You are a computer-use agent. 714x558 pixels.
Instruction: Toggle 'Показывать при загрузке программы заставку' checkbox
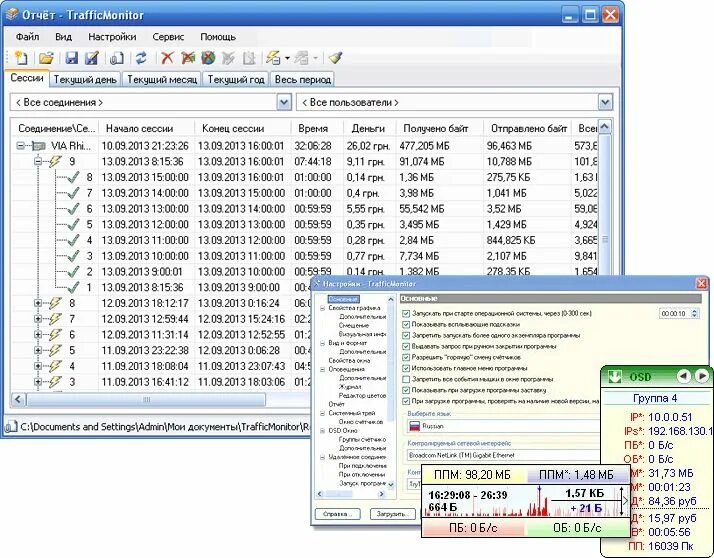tap(406, 390)
